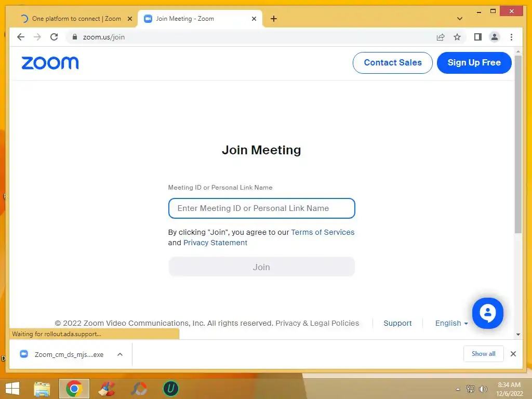Click the Join button
The width and height of the screenshot is (532, 399).
point(262,267)
